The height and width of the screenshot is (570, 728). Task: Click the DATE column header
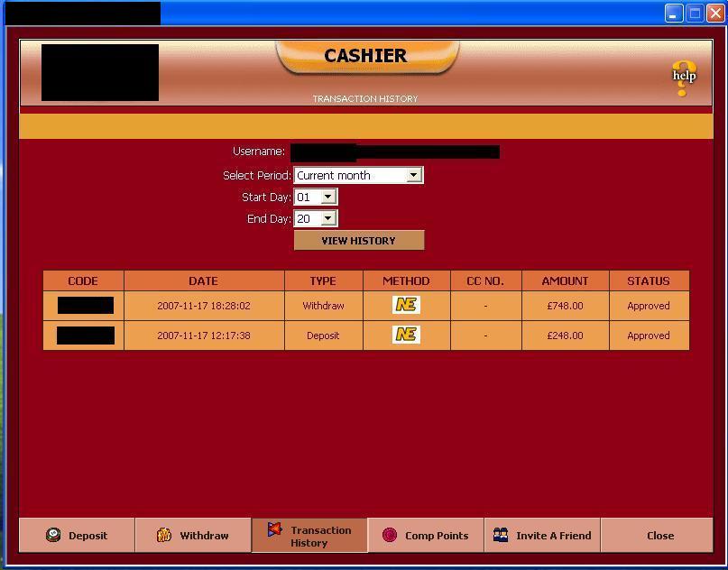pos(204,280)
